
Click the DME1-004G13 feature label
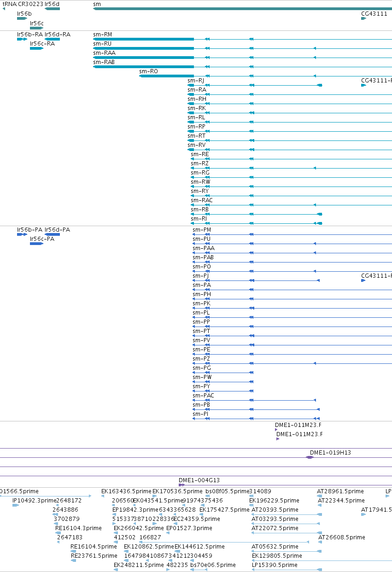click(199, 480)
